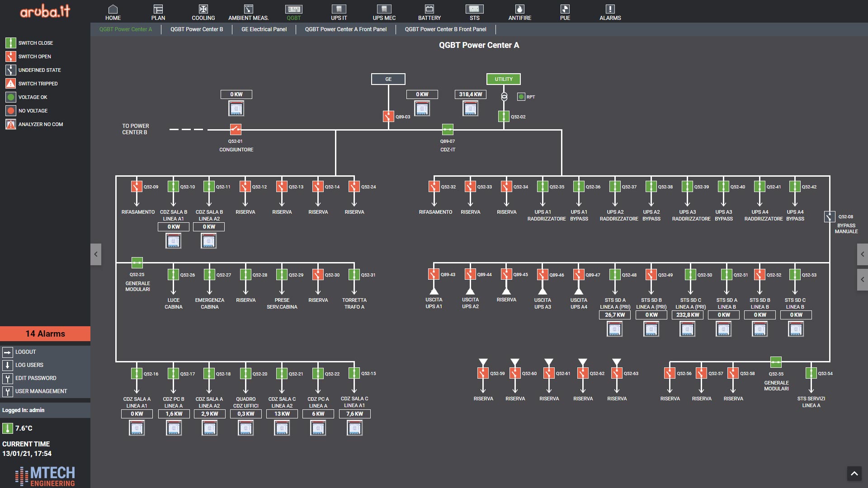This screenshot has width=868, height=488.
Task: Toggle the VOLTAGE OK status indicator
Action: click(11, 97)
